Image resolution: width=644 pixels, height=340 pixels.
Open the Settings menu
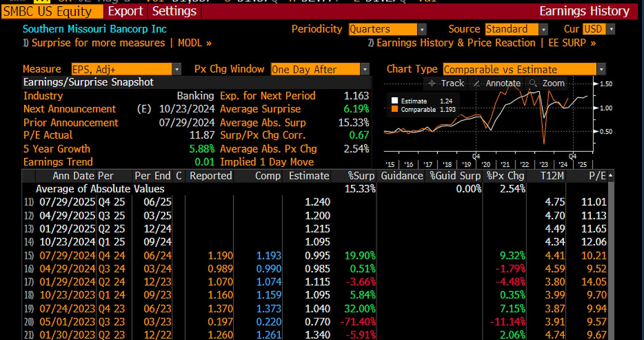(174, 11)
